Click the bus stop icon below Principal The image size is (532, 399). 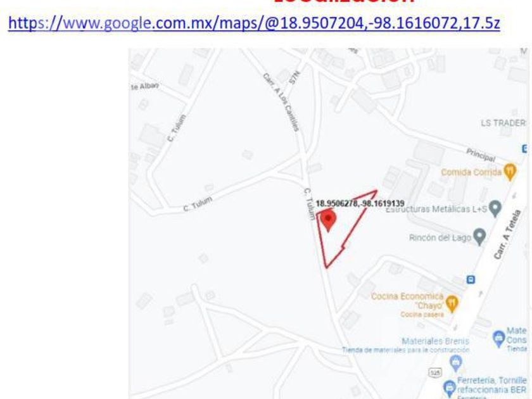[x=524, y=149]
